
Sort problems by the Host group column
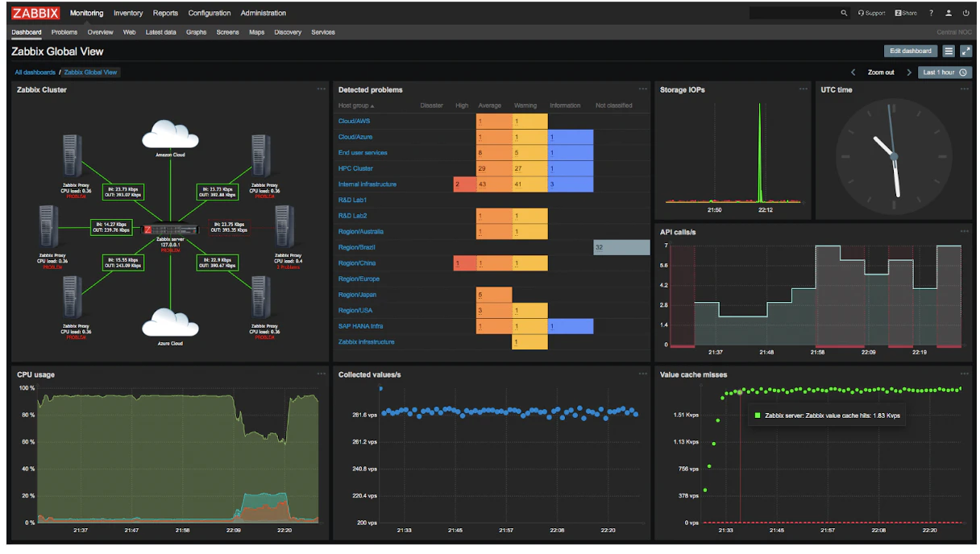(x=356, y=105)
